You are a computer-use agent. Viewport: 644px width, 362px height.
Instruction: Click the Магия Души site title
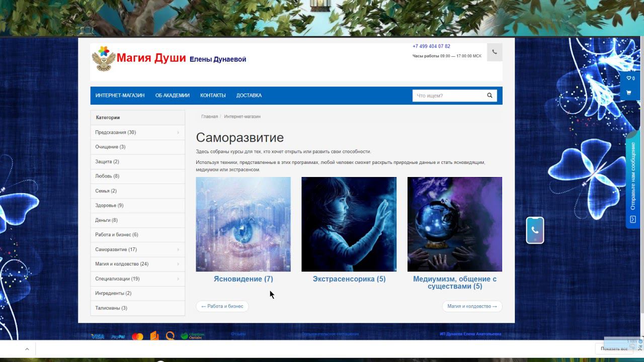[151, 58]
